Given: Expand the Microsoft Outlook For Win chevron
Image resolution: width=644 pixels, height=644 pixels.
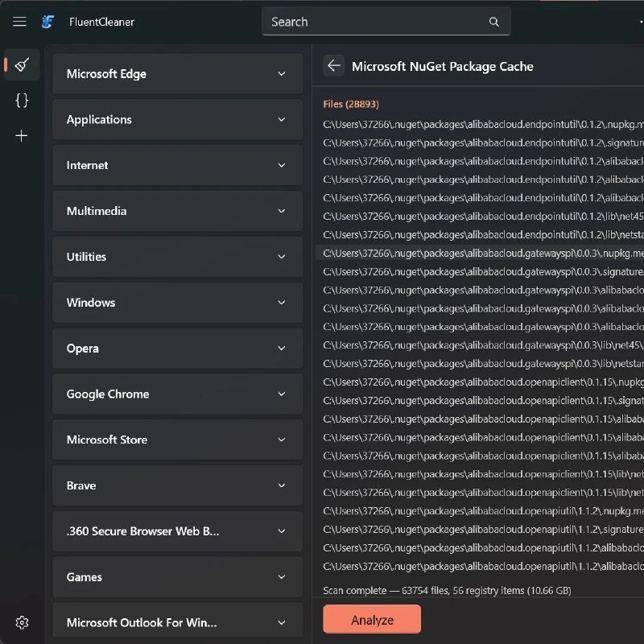Looking at the screenshot, I should pos(281,622).
